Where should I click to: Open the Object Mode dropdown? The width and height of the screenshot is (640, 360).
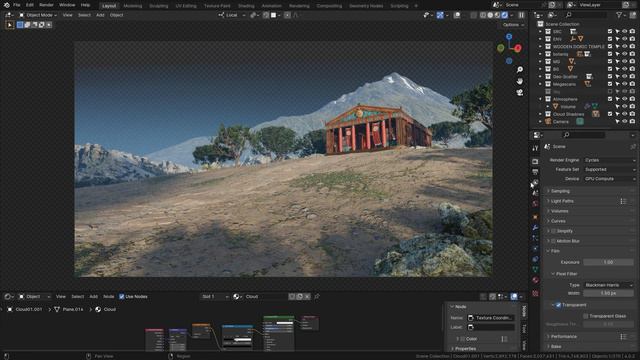click(38, 15)
